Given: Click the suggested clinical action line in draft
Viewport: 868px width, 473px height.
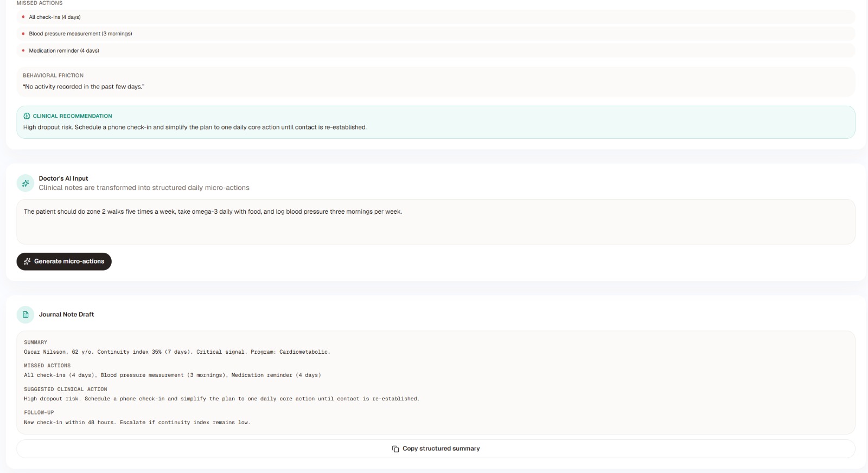Looking at the screenshot, I should pos(221,399).
